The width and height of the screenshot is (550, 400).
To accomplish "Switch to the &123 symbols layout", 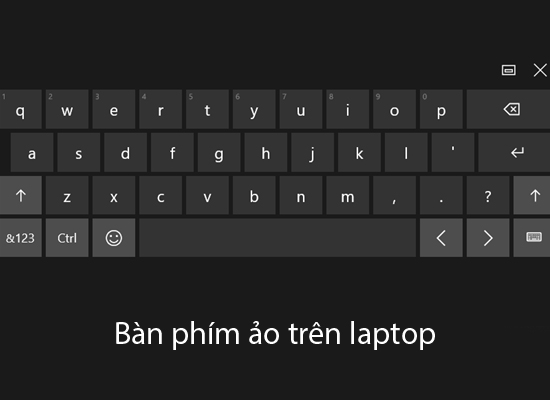I will (21, 238).
